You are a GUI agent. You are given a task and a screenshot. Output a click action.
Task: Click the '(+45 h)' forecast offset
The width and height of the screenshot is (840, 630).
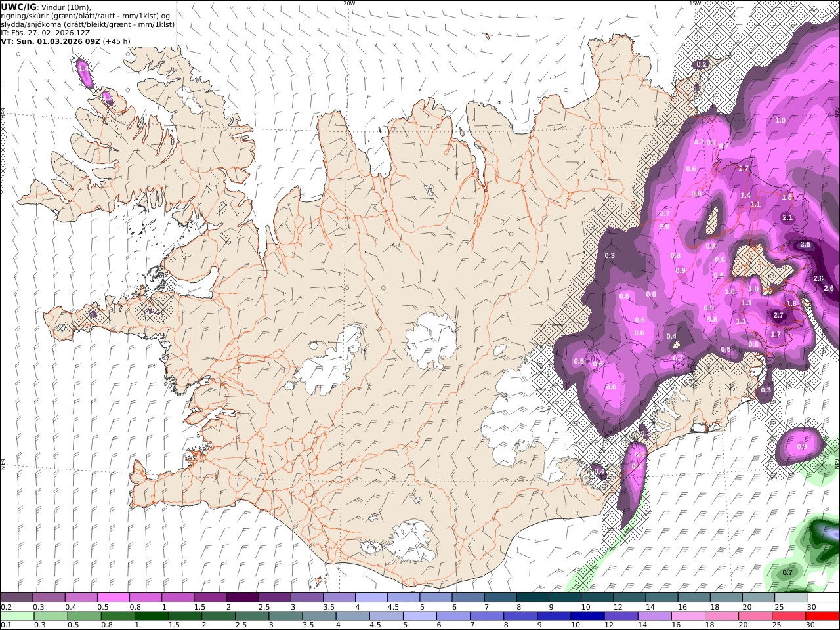[117, 41]
